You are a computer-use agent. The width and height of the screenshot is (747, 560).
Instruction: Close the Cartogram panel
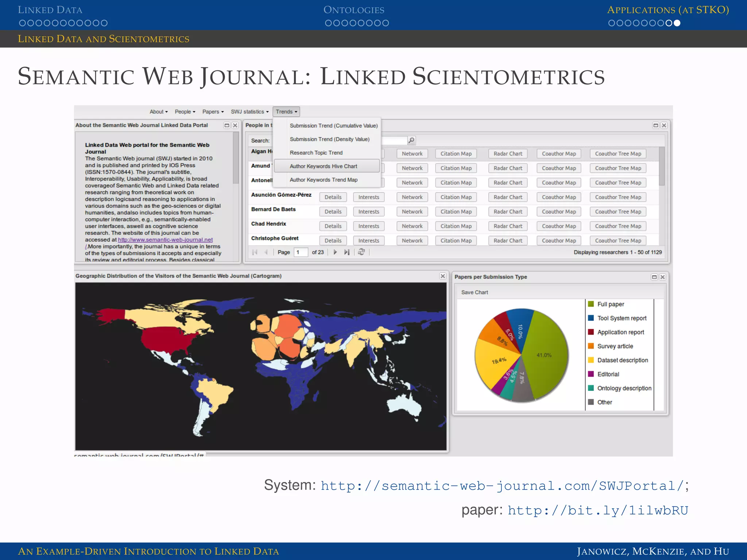(443, 276)
